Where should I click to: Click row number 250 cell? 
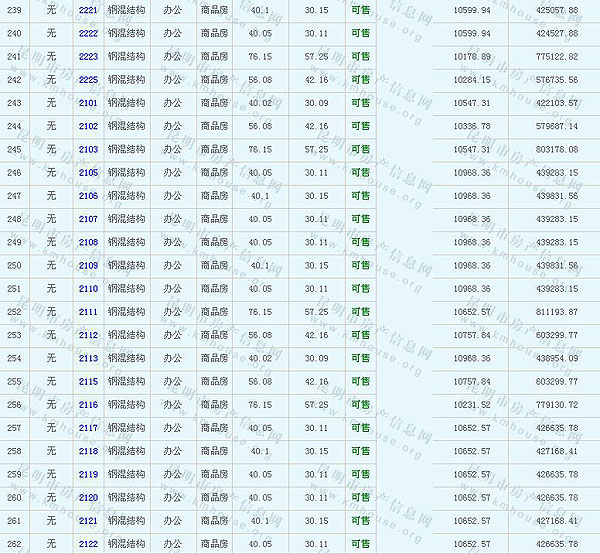14,265
